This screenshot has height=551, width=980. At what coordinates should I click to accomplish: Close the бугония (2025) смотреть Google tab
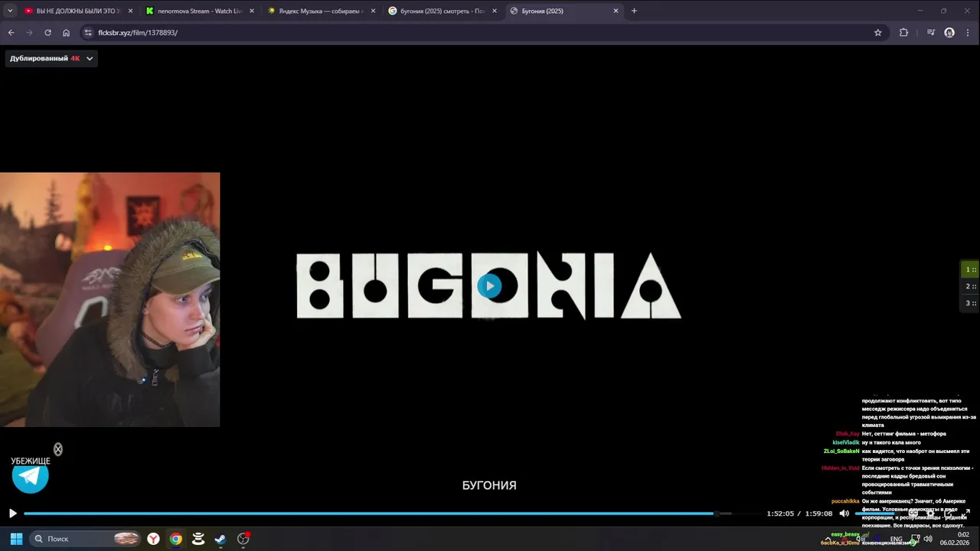[x=494, y=11]
